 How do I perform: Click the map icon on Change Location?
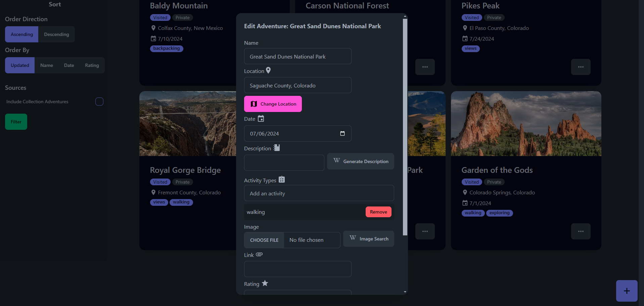[254, 104]
